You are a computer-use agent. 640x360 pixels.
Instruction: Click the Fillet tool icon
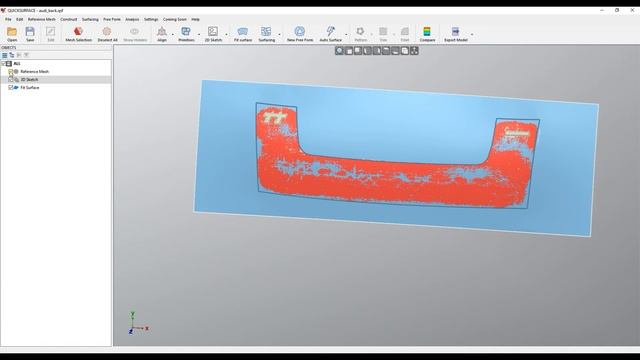point(404,31)
